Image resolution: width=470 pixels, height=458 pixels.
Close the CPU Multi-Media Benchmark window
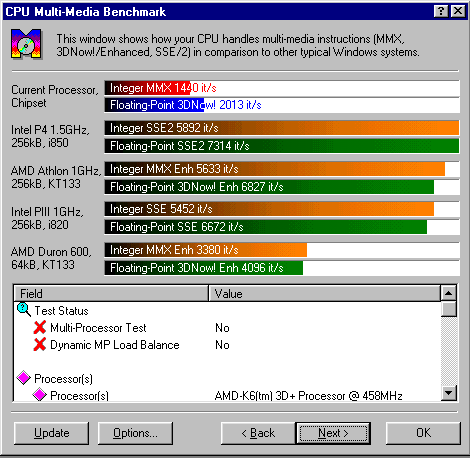[458, 11]
